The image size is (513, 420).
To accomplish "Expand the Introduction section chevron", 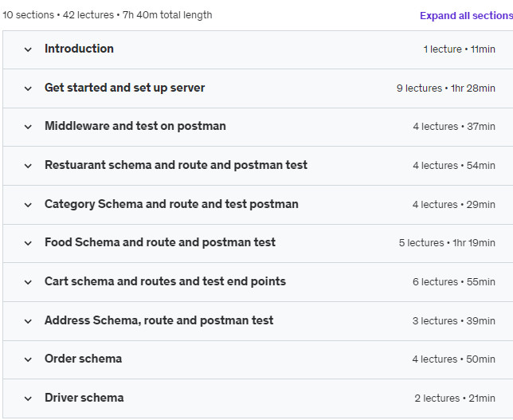I will tap(28, 49).
